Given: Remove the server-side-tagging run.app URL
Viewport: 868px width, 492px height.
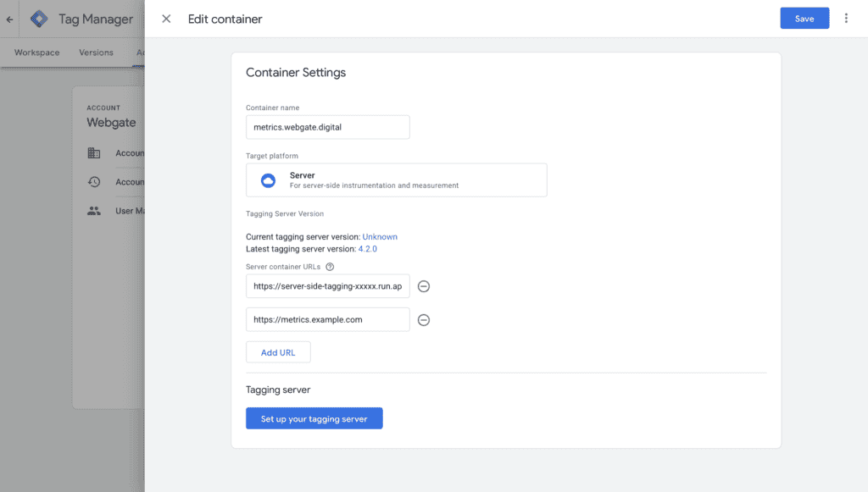Looking at the screenshot, I should point(424,287).
